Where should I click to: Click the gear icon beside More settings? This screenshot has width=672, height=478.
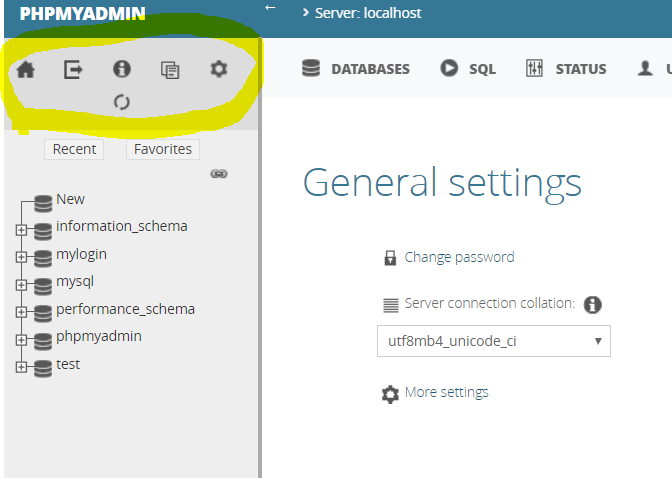pyautogui.click(x=390, y=394)
